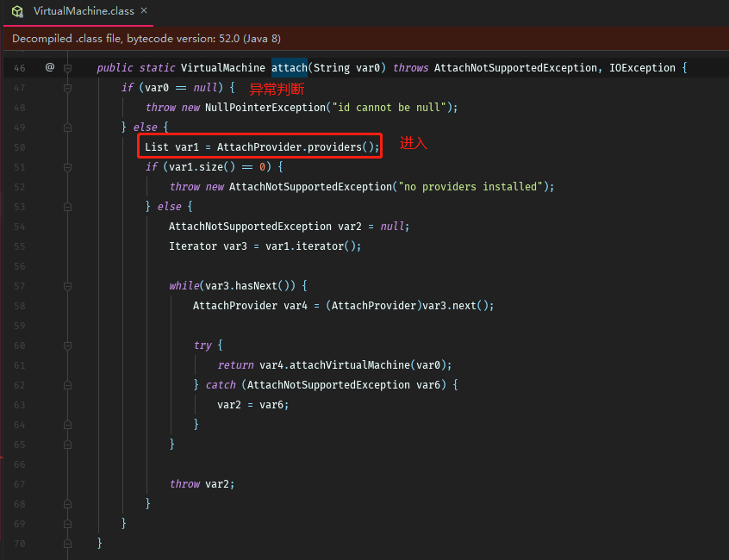729x560 pixels.
Task: Click the gutter fold icon at line 68
Action: point(67,503)
